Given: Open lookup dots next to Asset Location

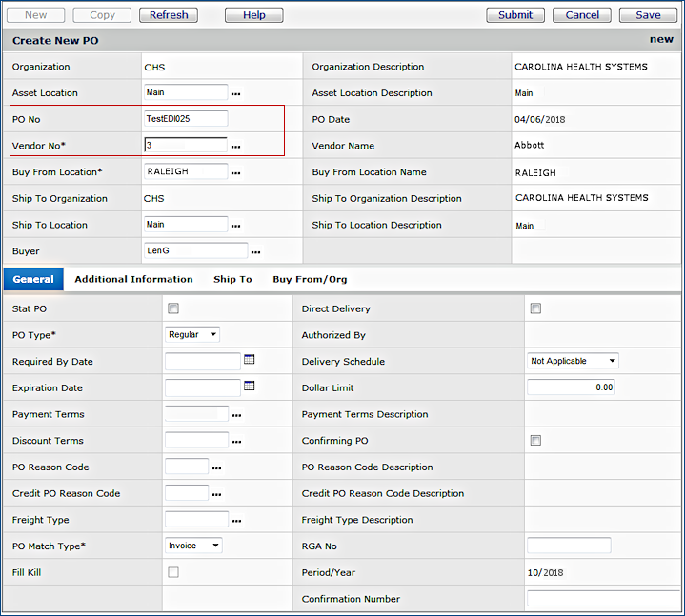Looking at the screenshot, I should click(235, 94).
